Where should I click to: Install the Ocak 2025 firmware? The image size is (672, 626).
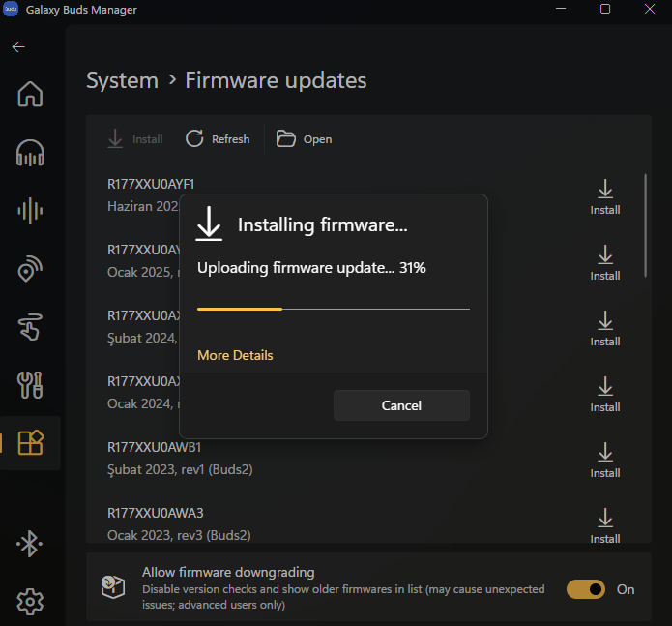pos(605,263)
